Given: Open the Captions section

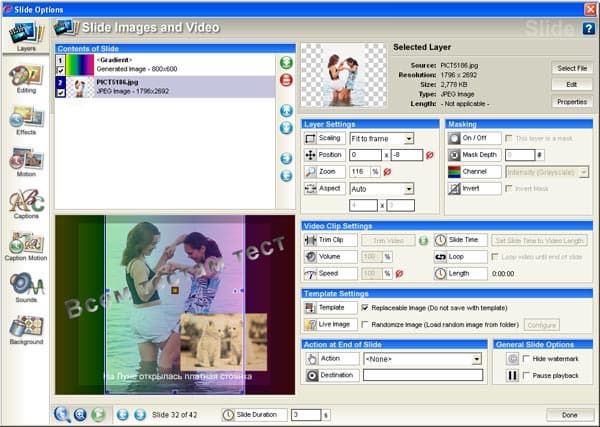Looking at the screenshot, I should (26, 204).
